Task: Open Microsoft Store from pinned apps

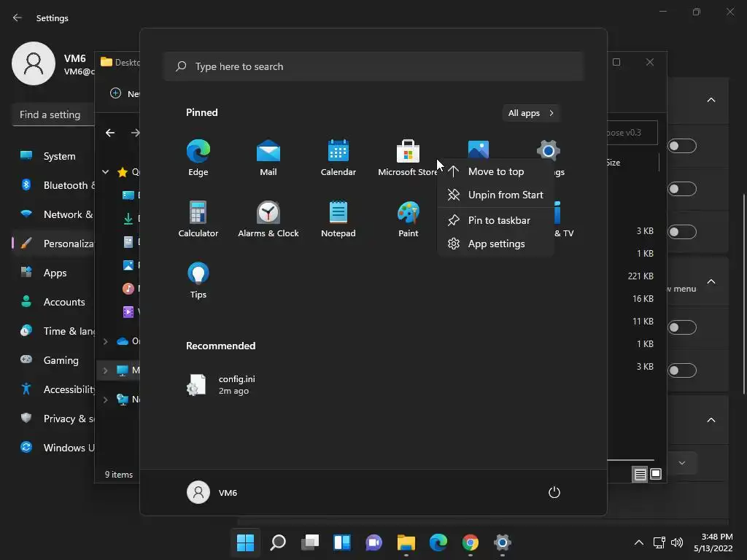Action: tap(408, 157)
